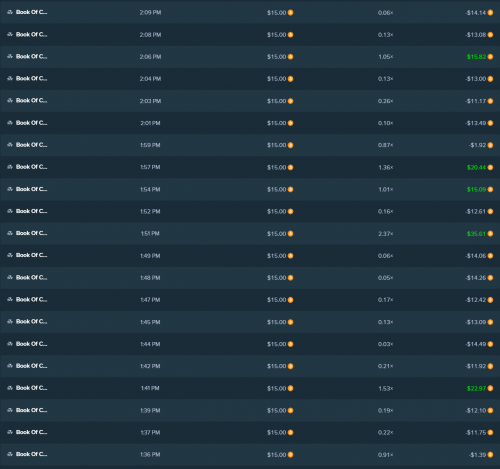Image resolution: width=500 pixels, height=469 pixels.
Task: Click the game icon in the 2:09 PM row
Action: click(10, 12)
